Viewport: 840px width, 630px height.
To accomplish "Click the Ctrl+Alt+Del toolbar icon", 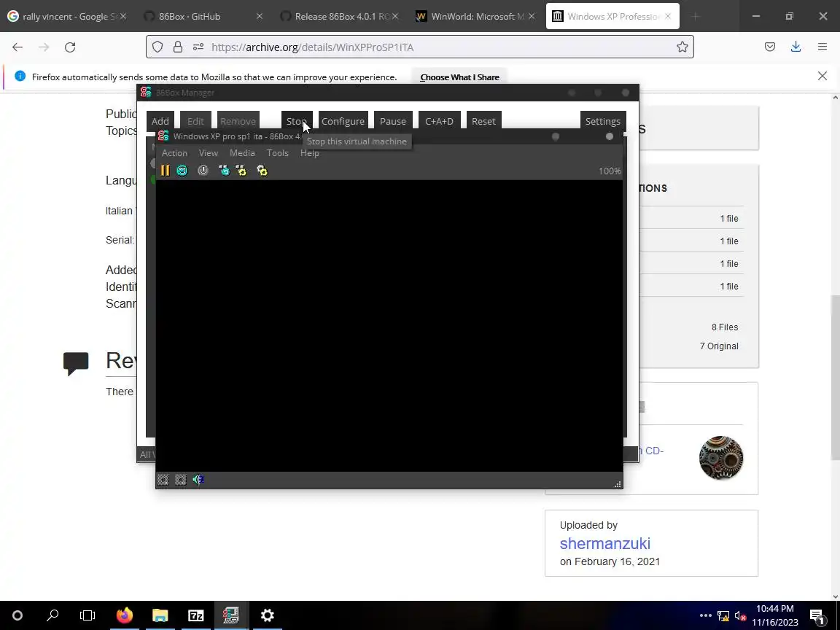I will [224, 171].
